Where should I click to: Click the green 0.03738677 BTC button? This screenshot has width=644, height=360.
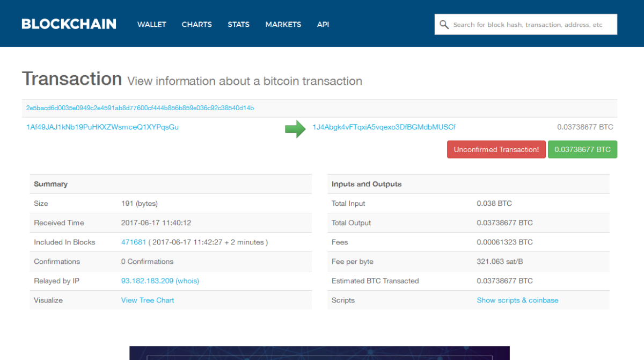582,149
